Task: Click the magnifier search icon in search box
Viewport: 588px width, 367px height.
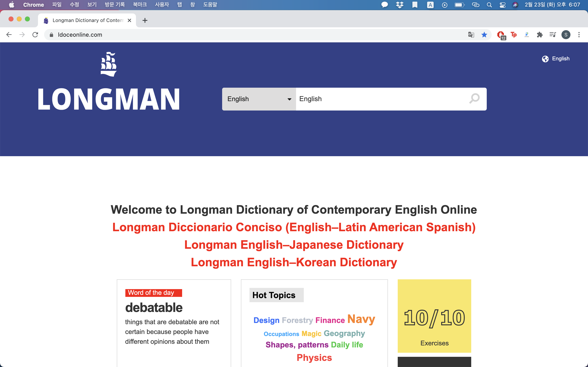Action: point(474,99)
